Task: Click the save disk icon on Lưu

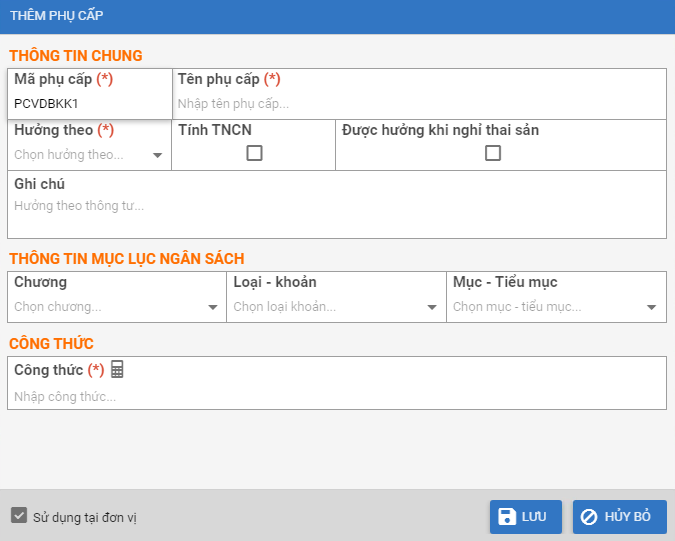Action: [x=507, y=517]
